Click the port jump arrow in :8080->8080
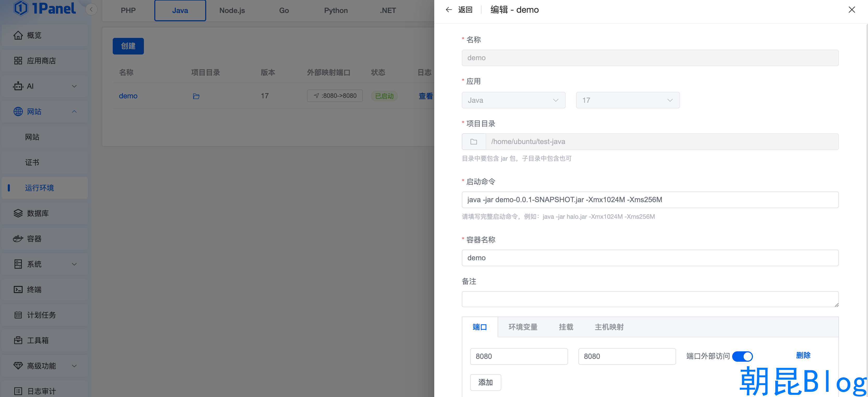The width and height of the screenshot is (868, 397). 316,96
